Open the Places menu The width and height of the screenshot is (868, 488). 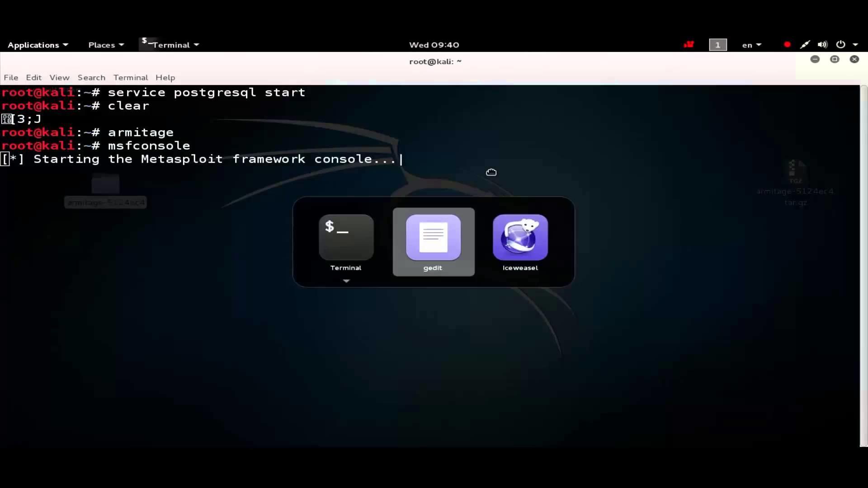click(106, 45)
